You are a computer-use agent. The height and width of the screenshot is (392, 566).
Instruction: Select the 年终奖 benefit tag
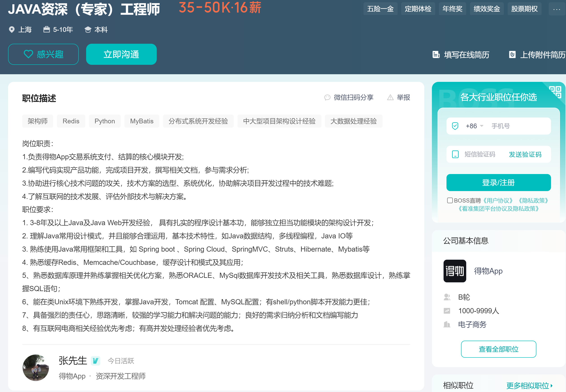(452, 9)
